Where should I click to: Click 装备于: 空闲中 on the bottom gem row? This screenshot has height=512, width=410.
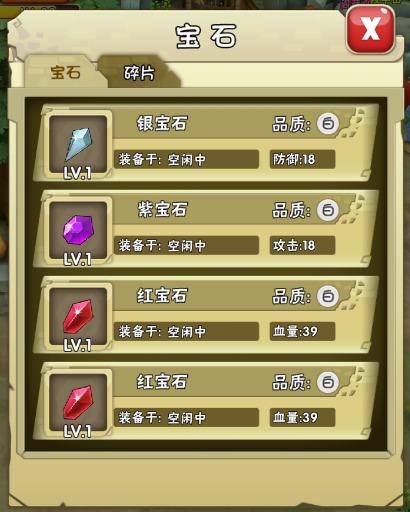tap(186, 417)
